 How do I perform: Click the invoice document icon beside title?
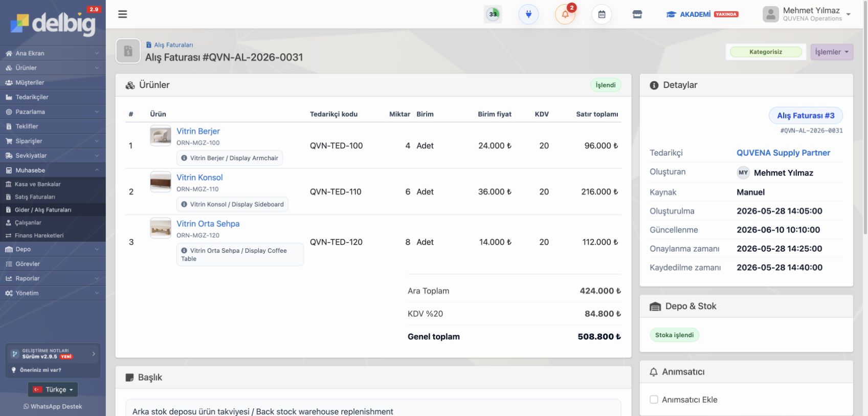128,51
